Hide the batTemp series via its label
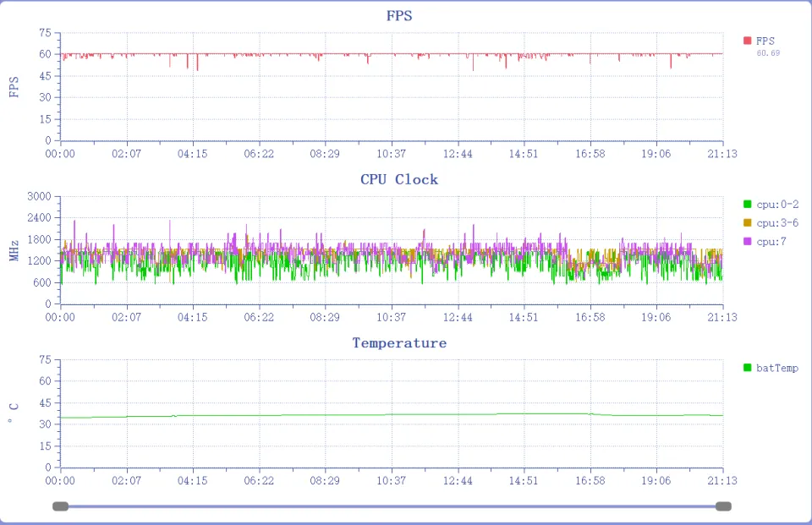The height and width of the screenshot is (525, 812). [777, 368]
